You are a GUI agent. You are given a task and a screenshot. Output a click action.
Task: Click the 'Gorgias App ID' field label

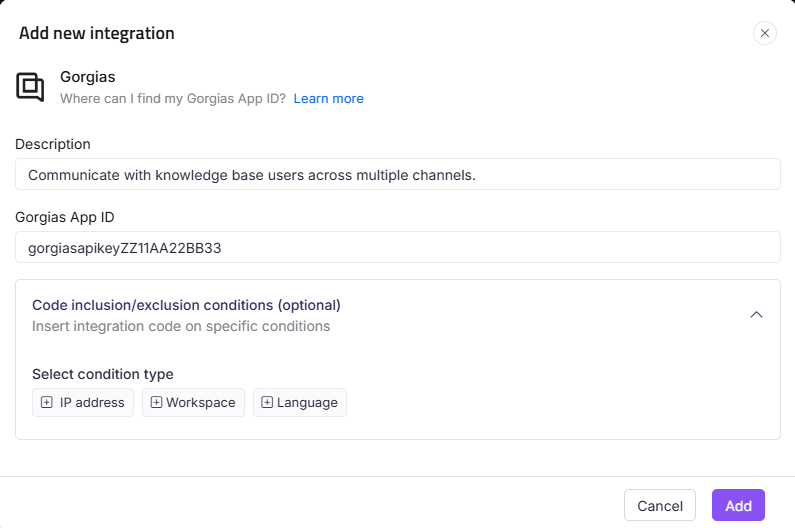(65, 218)
